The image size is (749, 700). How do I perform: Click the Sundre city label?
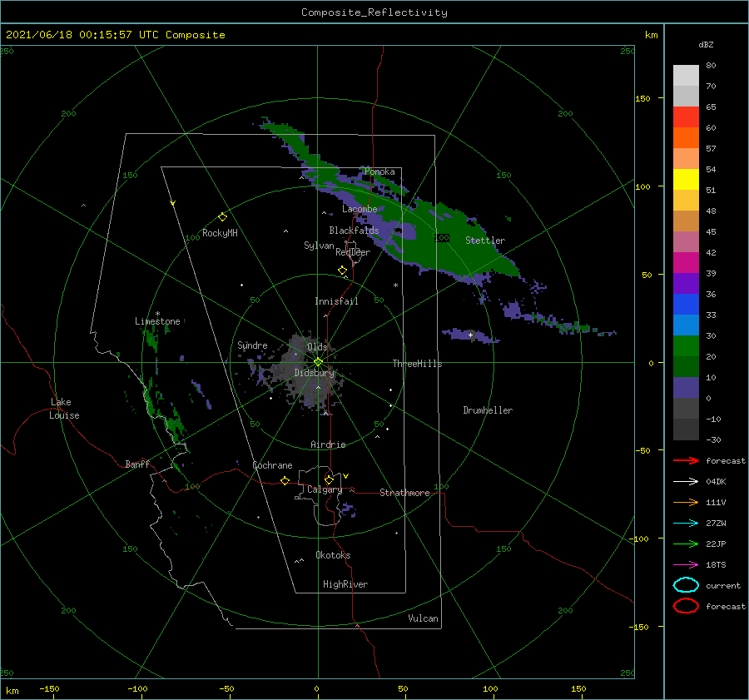coord(252,345)
